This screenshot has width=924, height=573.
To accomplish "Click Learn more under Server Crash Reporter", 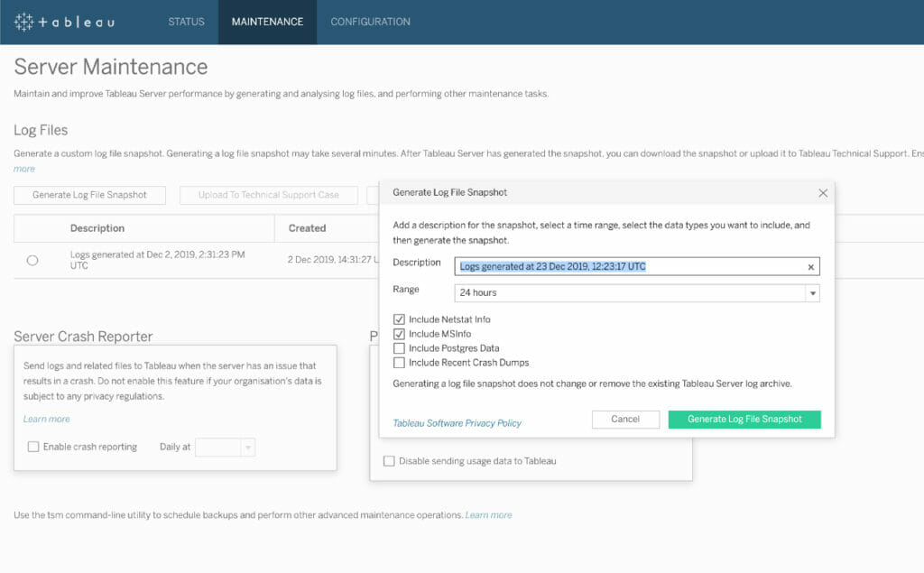I will pyautogui.click(x=46, y=419).
